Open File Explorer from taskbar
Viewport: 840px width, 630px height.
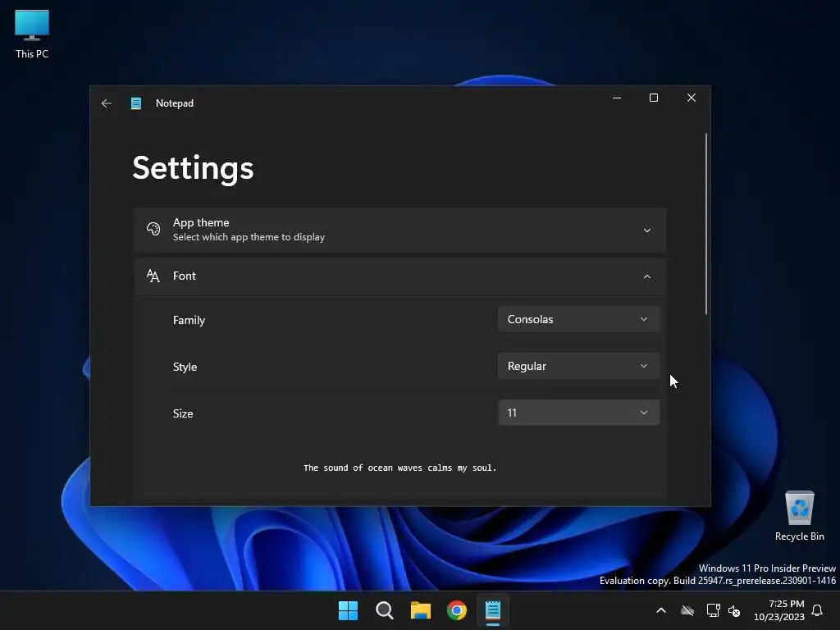[x=421, y=610]
